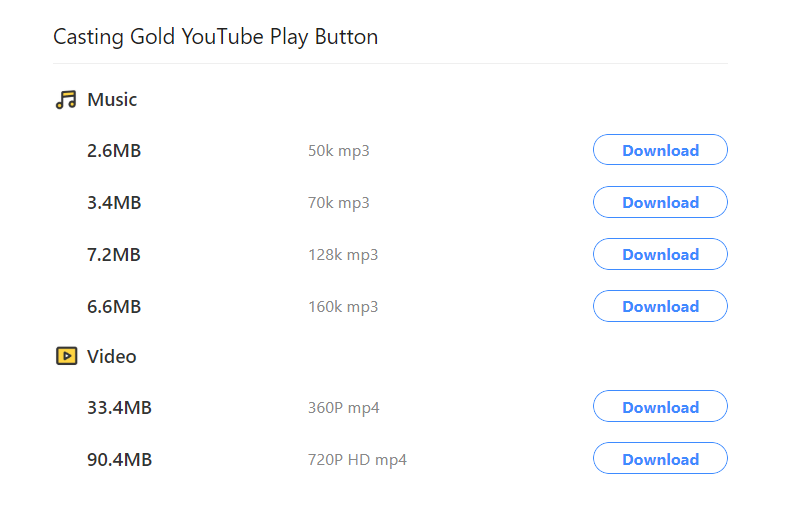
Task: Click the 33.4MB file size label
Action: point(120,408)
